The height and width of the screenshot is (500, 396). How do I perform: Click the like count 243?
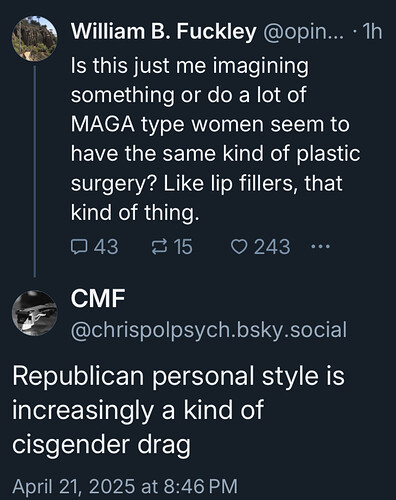(272, 247)
